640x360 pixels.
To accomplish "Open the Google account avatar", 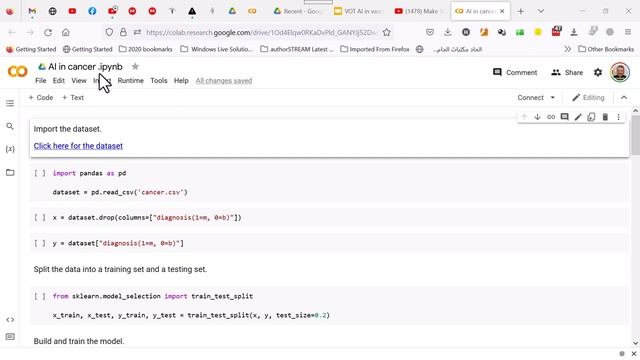I will [620, 73].
